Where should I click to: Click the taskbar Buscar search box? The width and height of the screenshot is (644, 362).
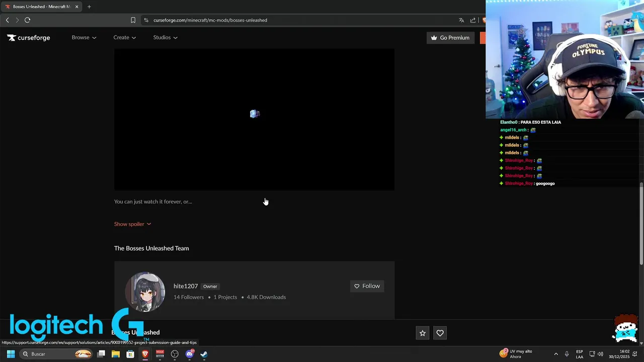56,354
